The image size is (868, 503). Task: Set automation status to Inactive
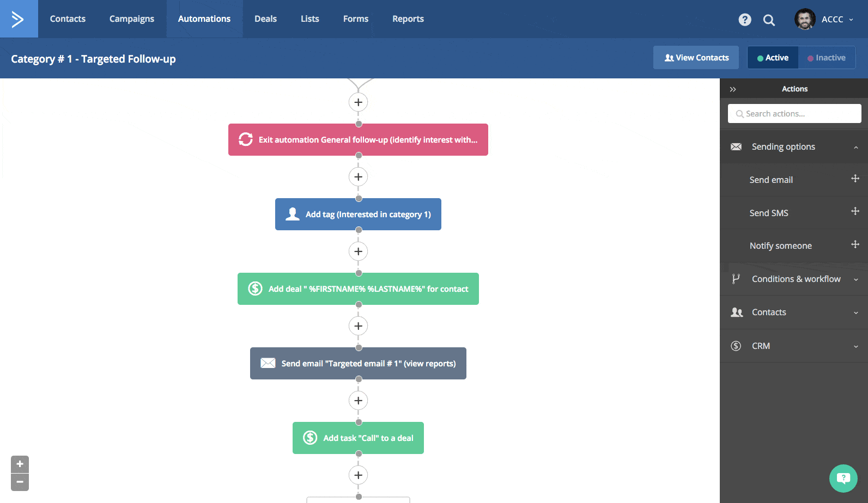coord(827,58)
